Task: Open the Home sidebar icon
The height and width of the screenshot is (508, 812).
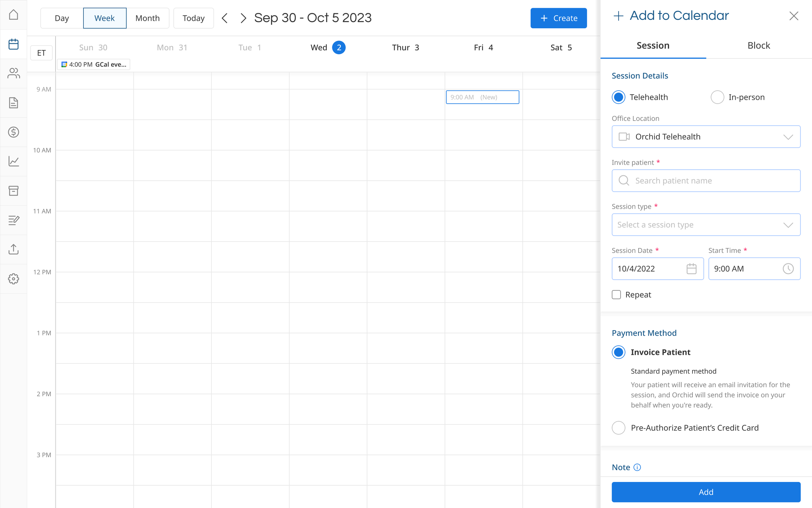Action: click(x=13, y=15)
